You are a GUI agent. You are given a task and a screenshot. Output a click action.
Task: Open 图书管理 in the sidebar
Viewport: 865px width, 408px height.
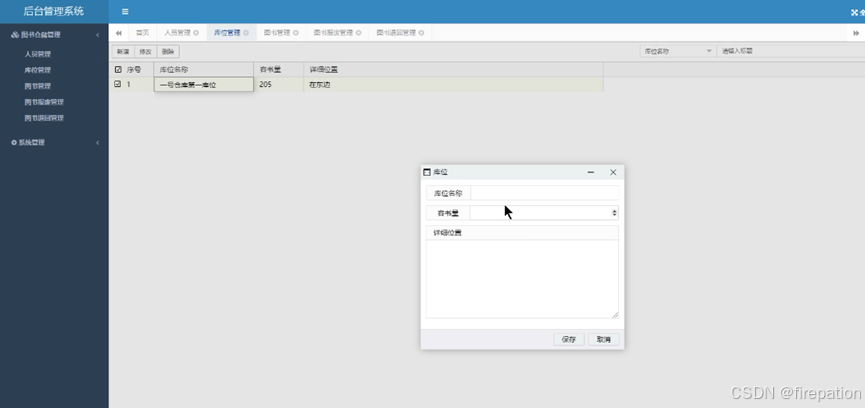[x=38, y=87]
